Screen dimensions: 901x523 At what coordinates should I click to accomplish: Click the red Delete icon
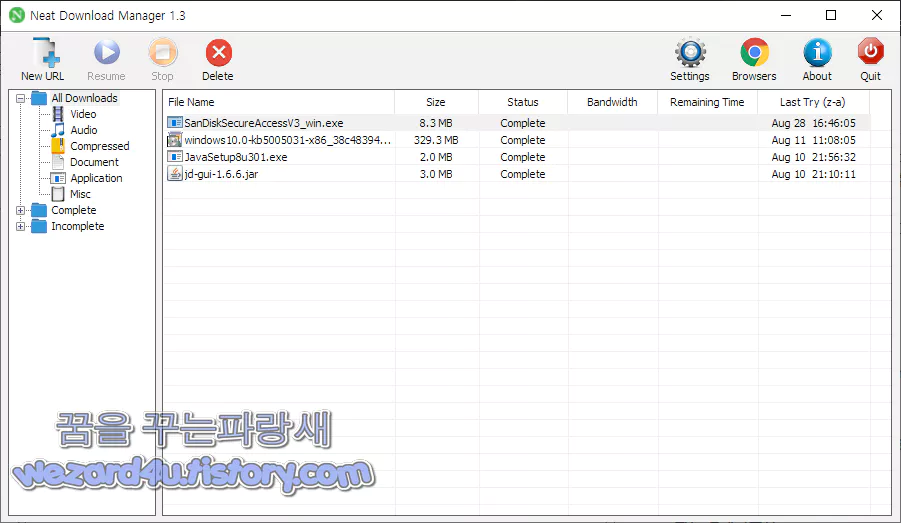pos(219,53)
